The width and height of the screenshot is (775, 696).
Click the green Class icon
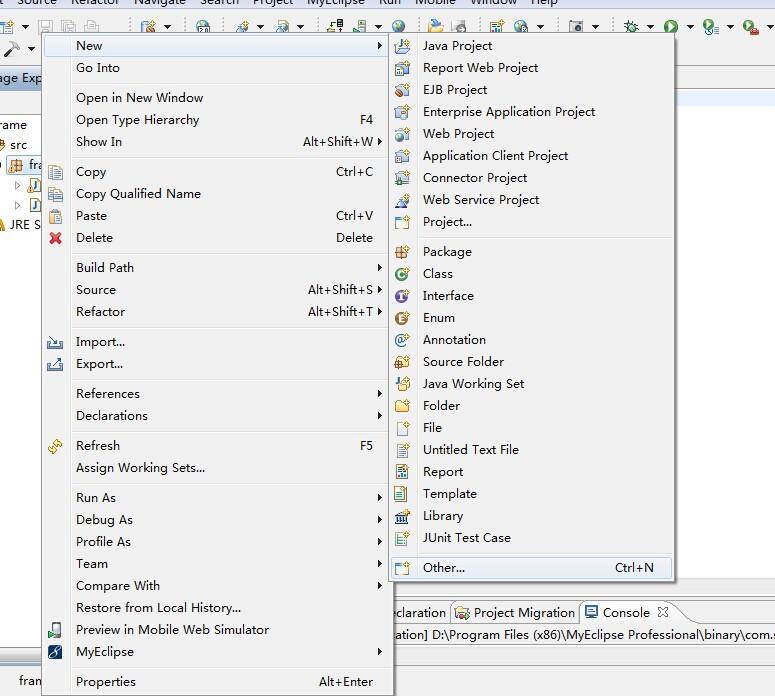[402, 274]
